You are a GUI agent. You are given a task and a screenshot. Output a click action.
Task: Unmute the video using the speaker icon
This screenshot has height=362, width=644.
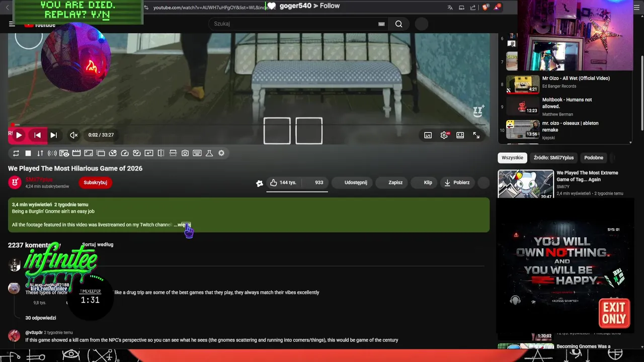click(73, 135)
